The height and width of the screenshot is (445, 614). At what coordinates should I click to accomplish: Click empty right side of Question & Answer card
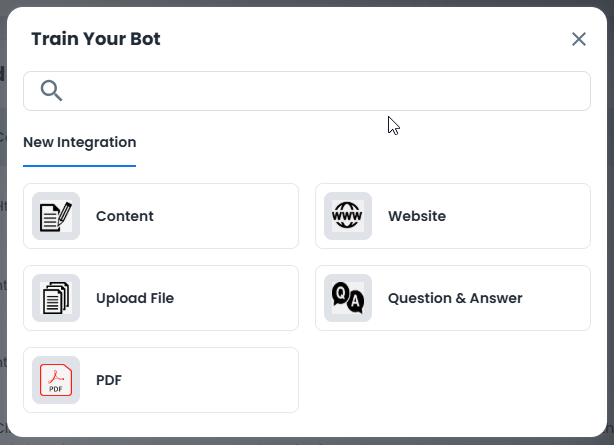coord(560,298)
